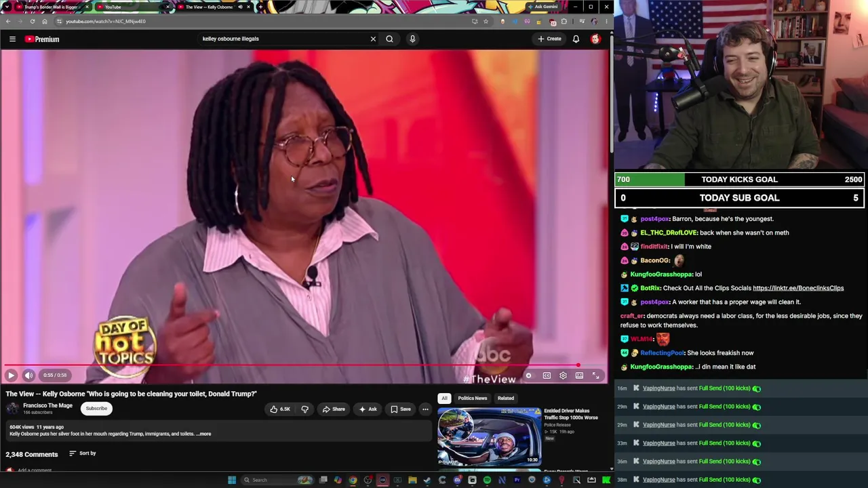Viewport: 868px width, 488px height.
Task: Open the Windows Start menu
Action: (232, 480)
